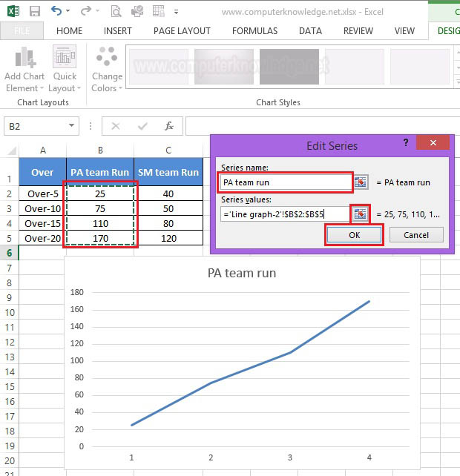Screen dimensions: 460x476
Task: Customize the Quick Access Toolbar dropdown
Action: 176,12
